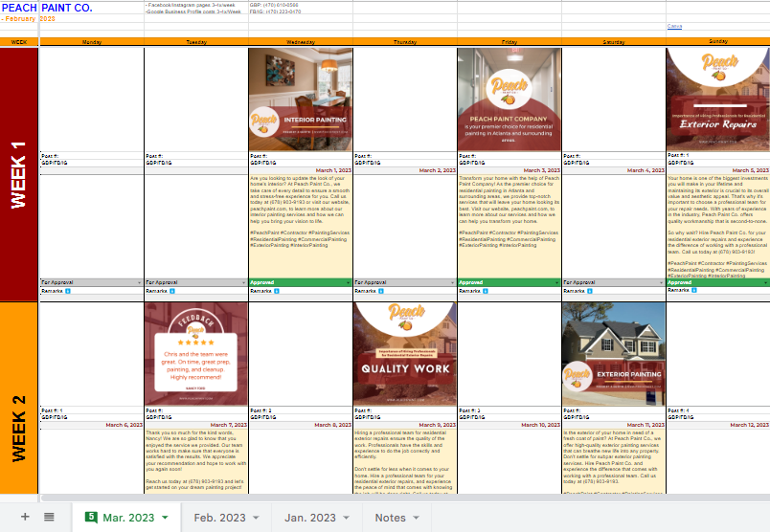Select the 'Thank you so much' reply caption cell
The image size is (770, 532).
click(196, 461)
